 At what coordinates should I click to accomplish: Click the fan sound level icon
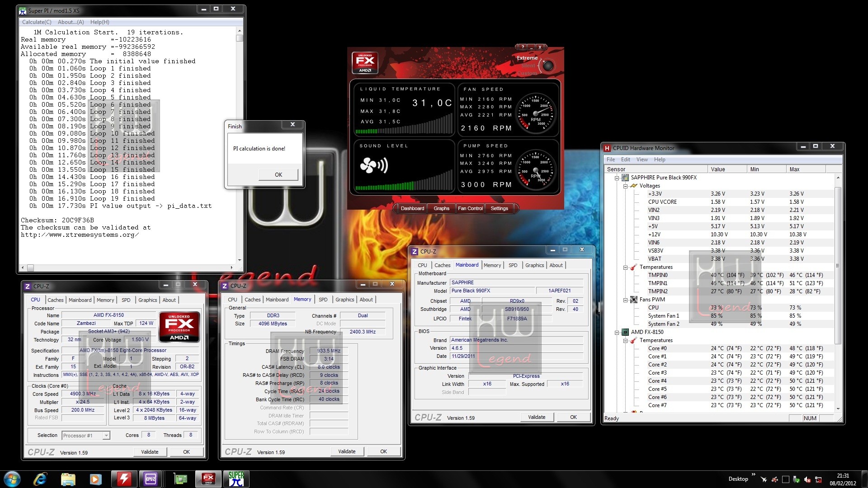(374, 166)
